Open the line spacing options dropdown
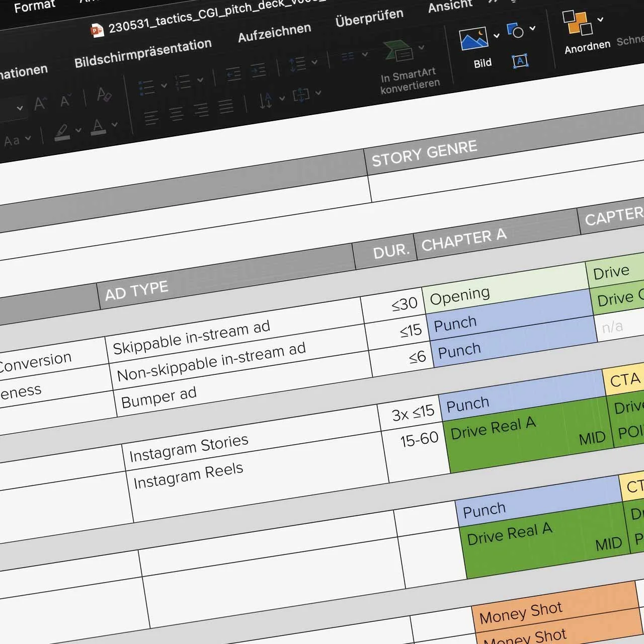This screenshot has height=644, width=644. (314, 62)
